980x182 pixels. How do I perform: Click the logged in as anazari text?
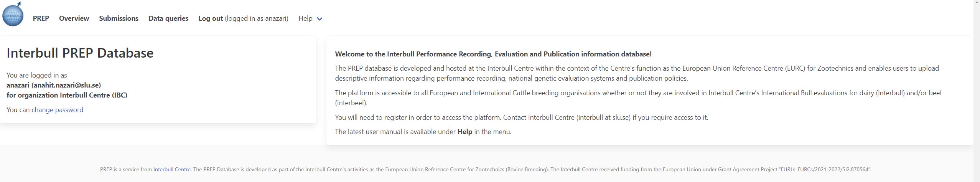257,18
